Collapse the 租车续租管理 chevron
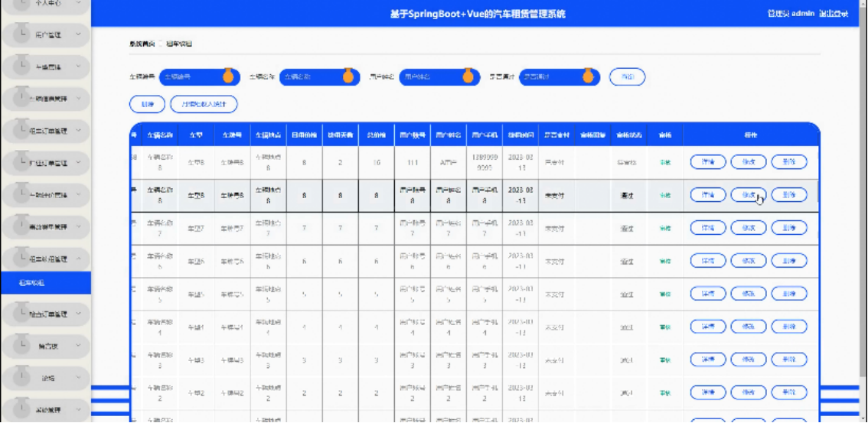The width and height of the screenshot is (868, 423). pyautogui.click(x=78, y=259)
